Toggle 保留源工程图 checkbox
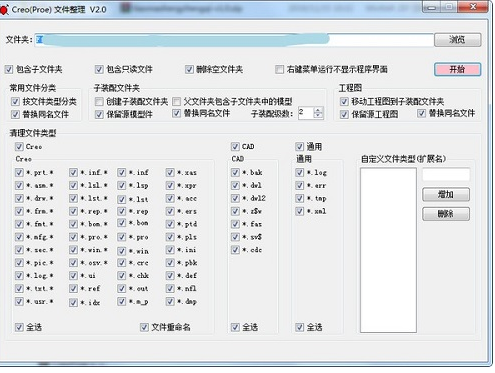The height and width of the screenshot is (373, 495). (x=344, y=114)
